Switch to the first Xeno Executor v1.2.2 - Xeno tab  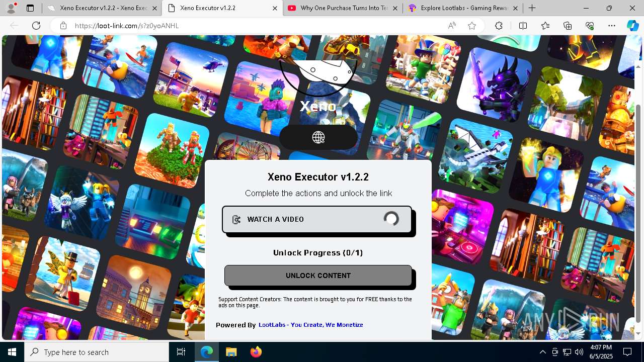pos(102,8)
